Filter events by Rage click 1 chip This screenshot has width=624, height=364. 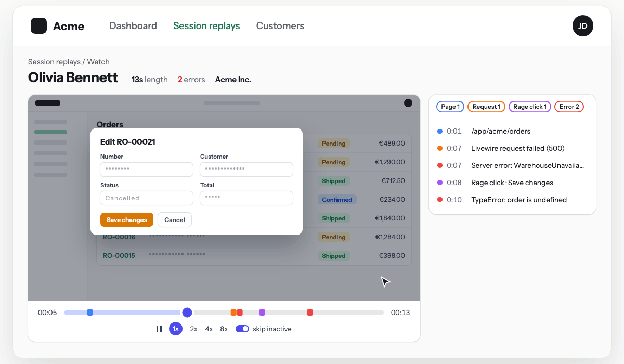point(529,107)
